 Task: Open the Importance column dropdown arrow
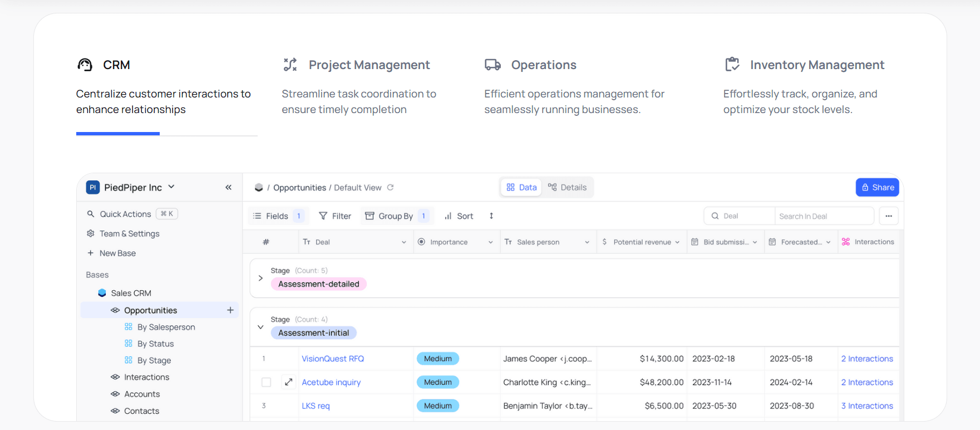(491, 242)
